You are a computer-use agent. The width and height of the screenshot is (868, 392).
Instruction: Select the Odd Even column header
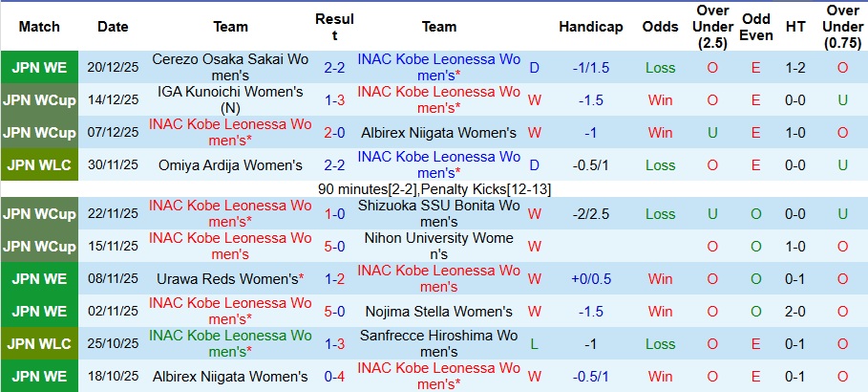[756, 27]
